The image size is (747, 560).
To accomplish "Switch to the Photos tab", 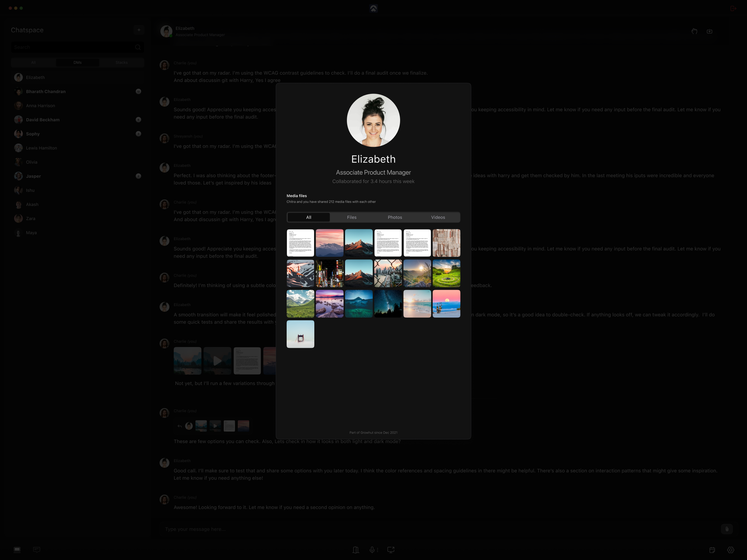I will coord(395,217).
